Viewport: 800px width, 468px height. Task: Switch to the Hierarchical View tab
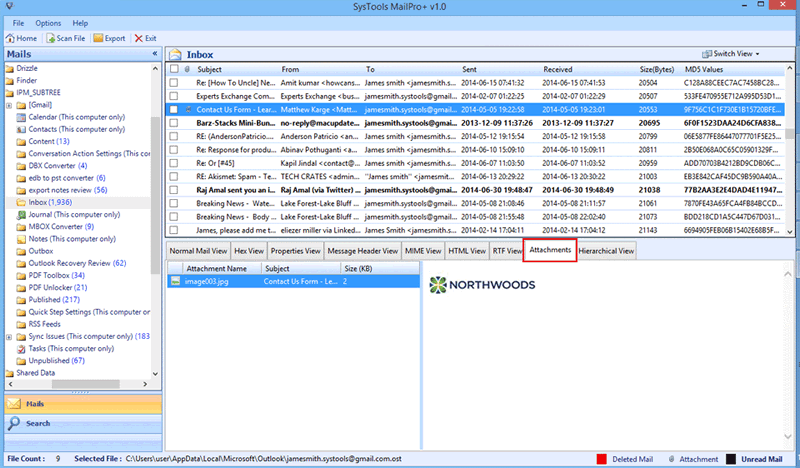coord(606,251)
